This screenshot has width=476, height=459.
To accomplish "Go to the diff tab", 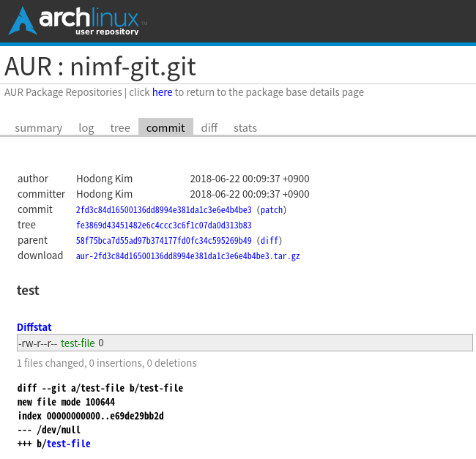I will coord(209,127).
